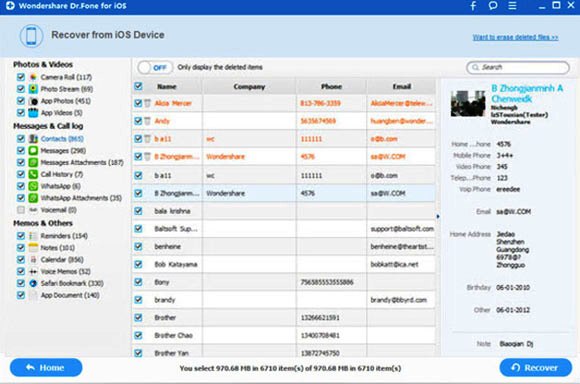Click the iPhone device icon in header
Viewport: 580px width, 384px height.
tap(31, 36)
